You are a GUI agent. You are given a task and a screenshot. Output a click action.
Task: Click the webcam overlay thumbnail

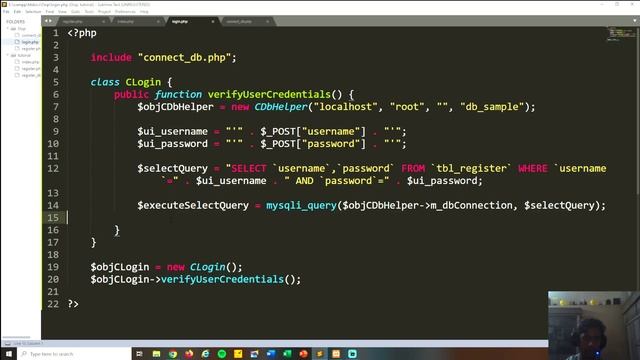(x=594, y=325)
